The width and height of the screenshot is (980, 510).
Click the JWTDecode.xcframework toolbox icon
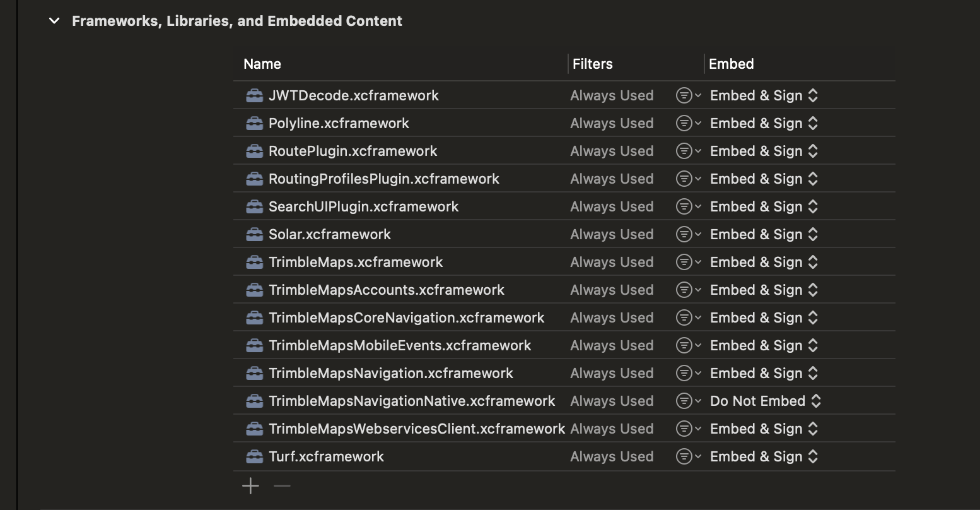pos(254,95)
